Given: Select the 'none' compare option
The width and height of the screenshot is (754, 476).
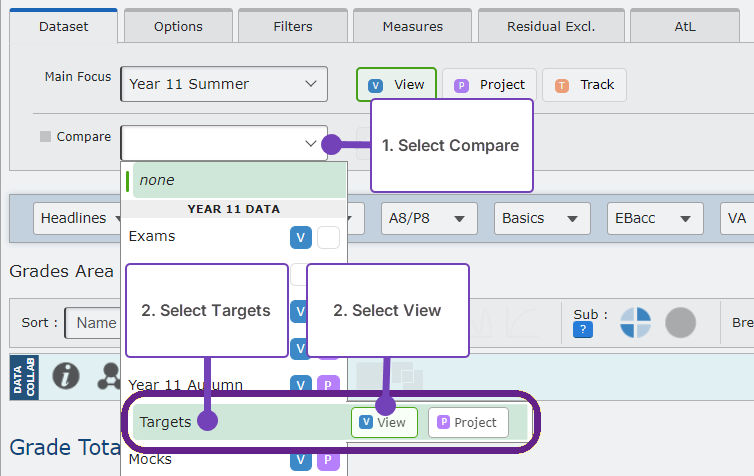Looking at the screenshot, I should point(236,180).
